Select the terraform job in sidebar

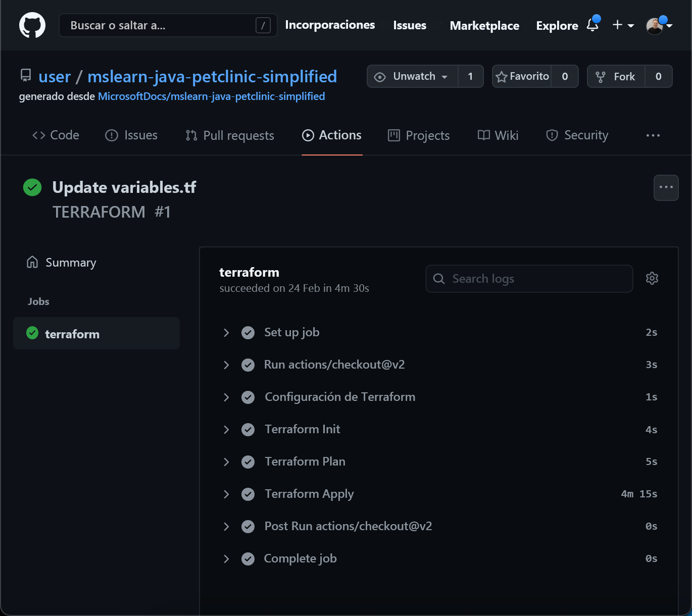(x=96, y=333)
